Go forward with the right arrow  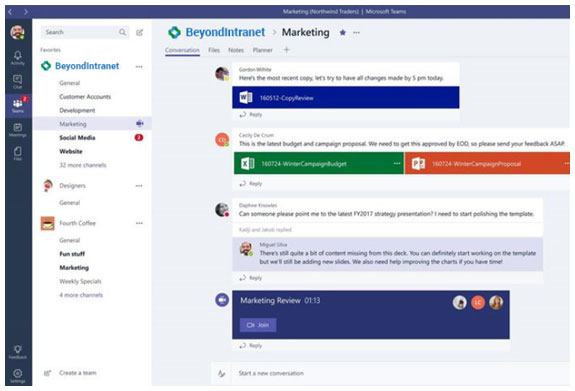(x=26, y=12)
